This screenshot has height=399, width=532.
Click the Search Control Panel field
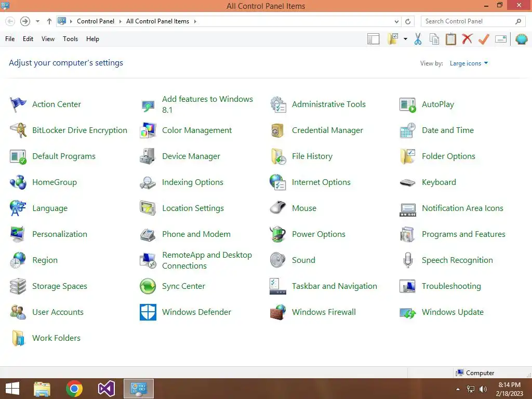click(473, 21)
